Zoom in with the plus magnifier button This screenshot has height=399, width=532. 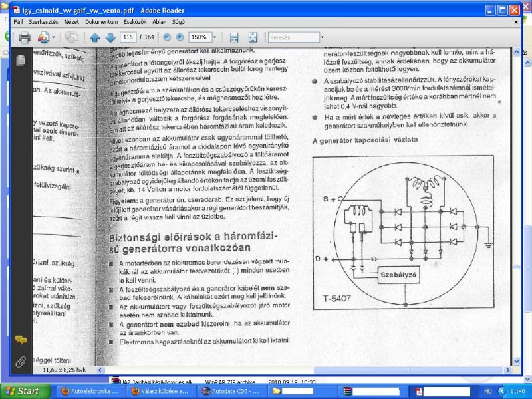(x=180, y=37)
